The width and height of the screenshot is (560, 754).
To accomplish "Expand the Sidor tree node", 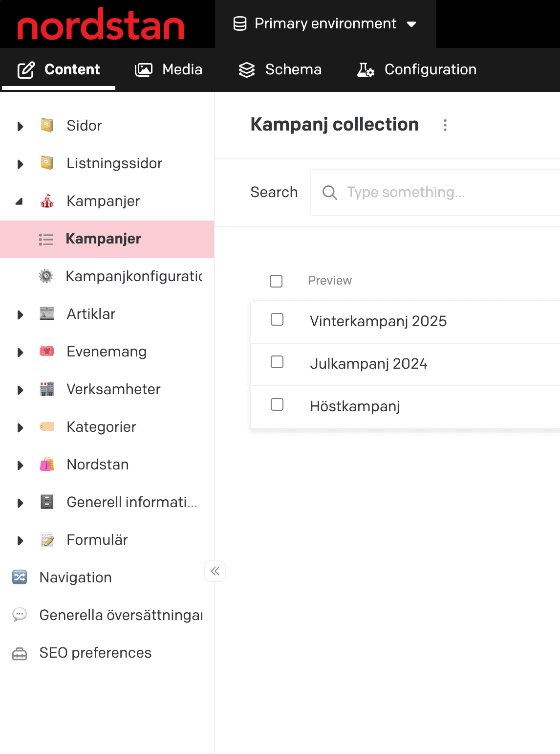I will tap(20, 126).
